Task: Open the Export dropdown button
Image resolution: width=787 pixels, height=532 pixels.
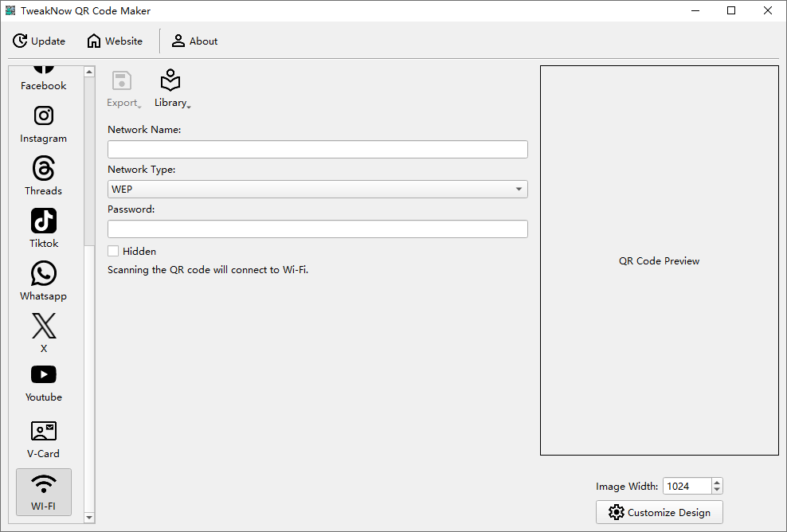Action: tap(123, 88)
